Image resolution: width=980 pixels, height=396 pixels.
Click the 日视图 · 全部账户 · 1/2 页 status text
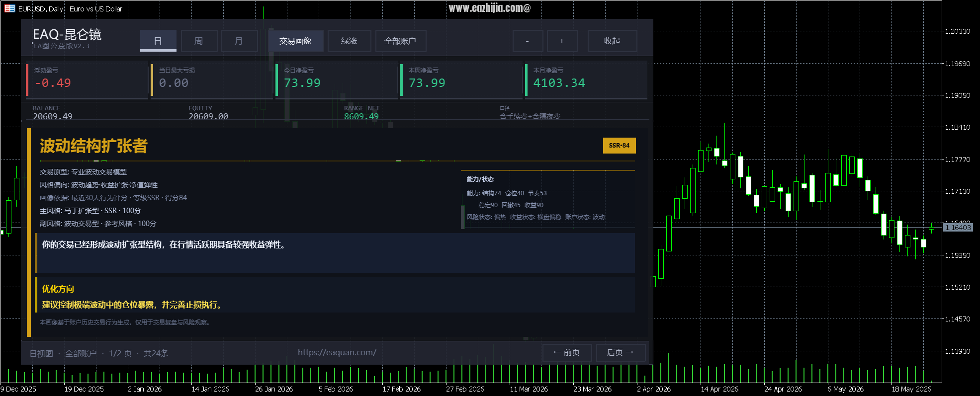[x=99, y=353]
